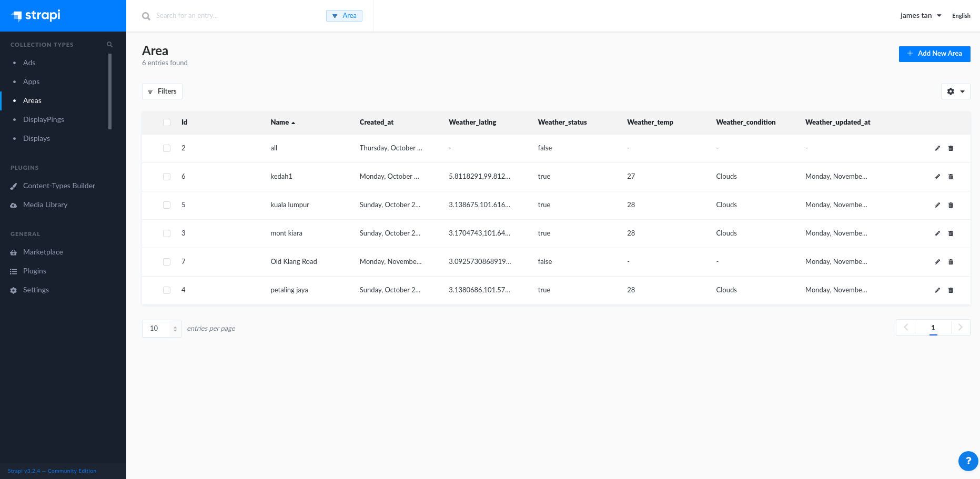The width and height of the screenshot is (980, 479).
Task: Click the Strapi logo in header
Action: tap(37, 15)
